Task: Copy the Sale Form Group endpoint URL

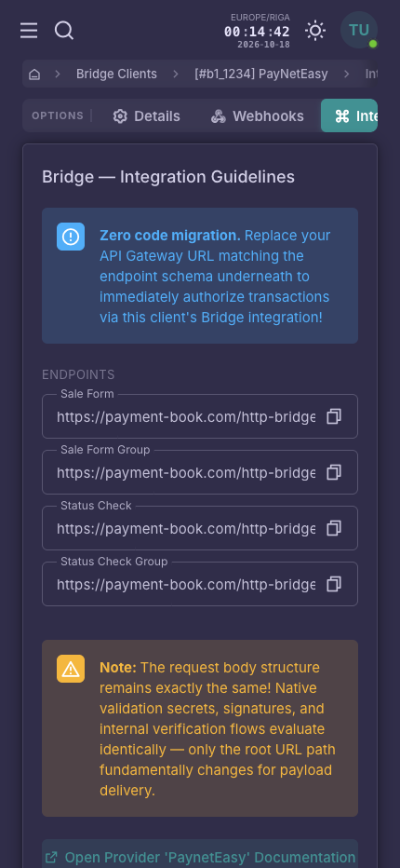Action: click(x=334, y=472)
